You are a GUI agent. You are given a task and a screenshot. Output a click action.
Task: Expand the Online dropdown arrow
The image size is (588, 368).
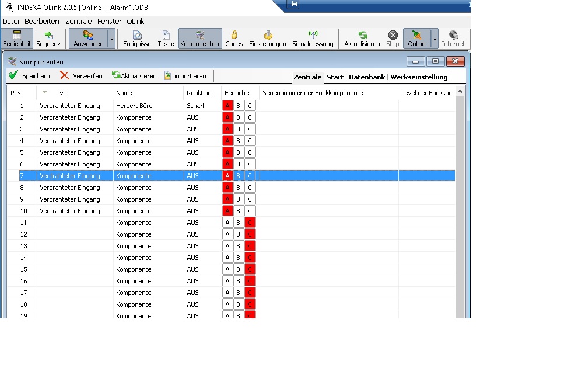pos(434,39)
